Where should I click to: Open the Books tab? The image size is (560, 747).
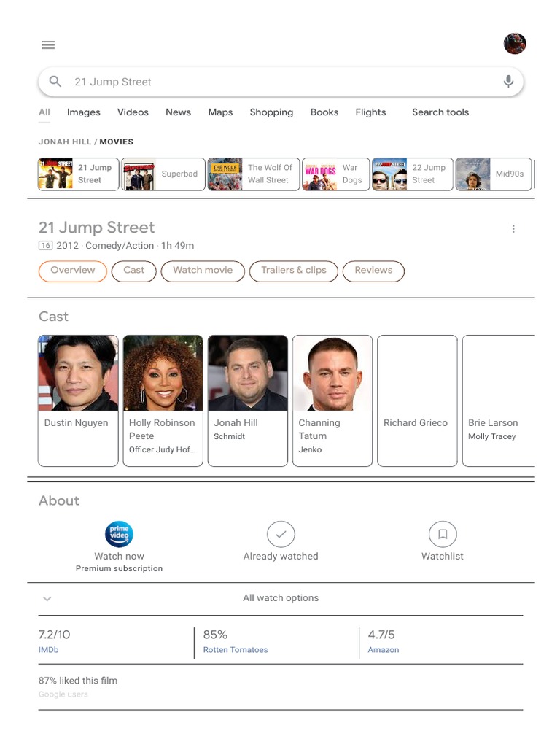(x=324, y=112)
